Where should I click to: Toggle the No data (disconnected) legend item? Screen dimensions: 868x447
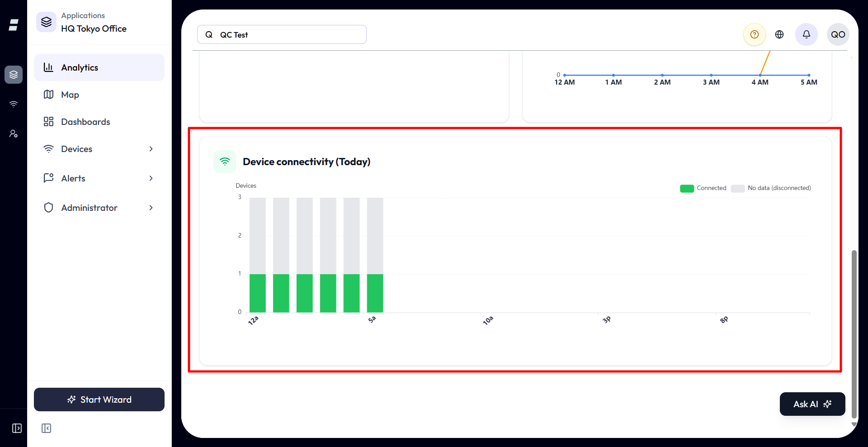point(771,188)
